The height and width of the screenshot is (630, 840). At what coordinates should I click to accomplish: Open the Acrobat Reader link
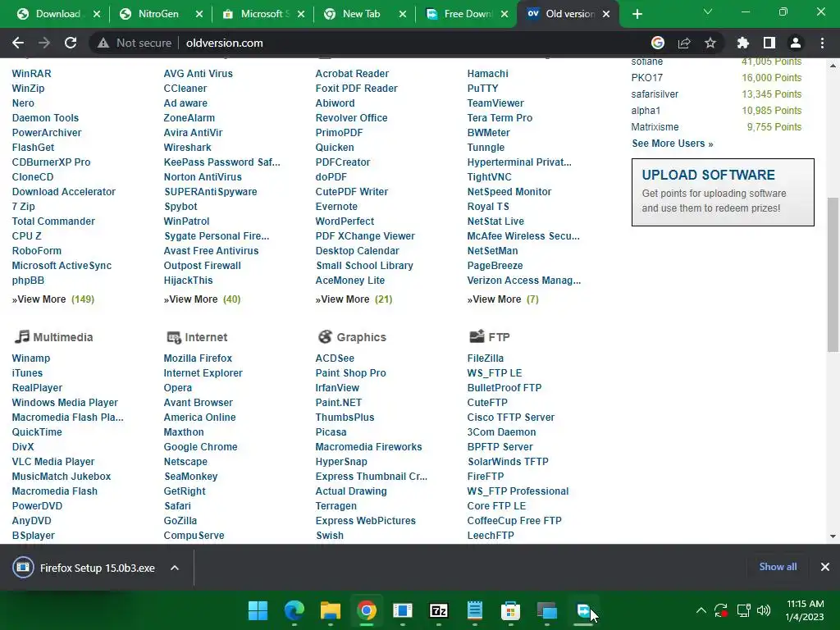click(x=352, y=73)
